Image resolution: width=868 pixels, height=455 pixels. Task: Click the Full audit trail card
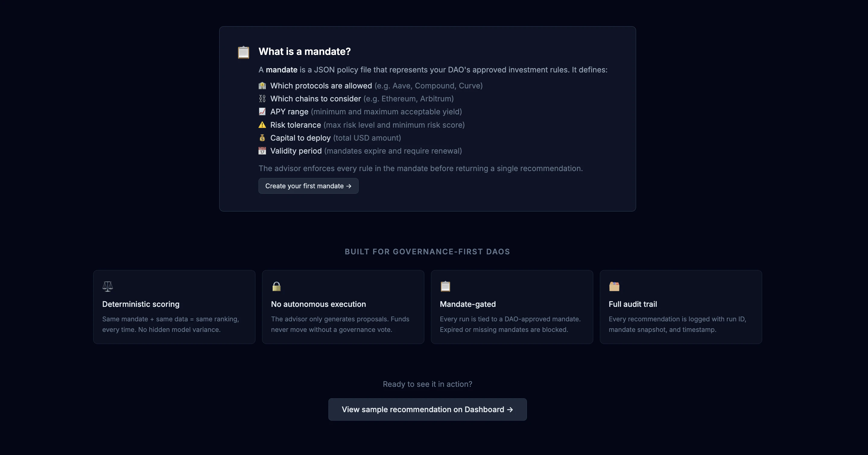coord(681,307)
